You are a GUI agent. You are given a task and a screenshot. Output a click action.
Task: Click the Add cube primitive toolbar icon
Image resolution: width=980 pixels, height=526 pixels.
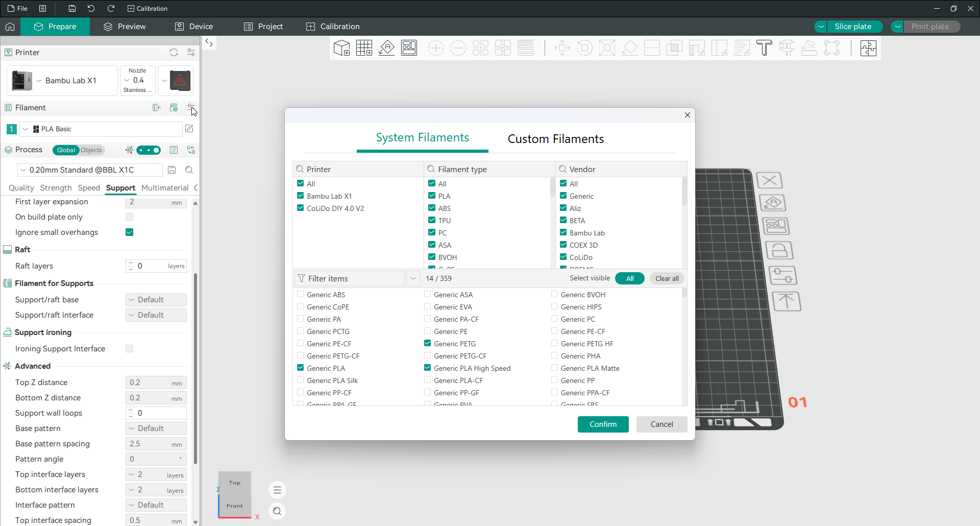pos(341,48)
